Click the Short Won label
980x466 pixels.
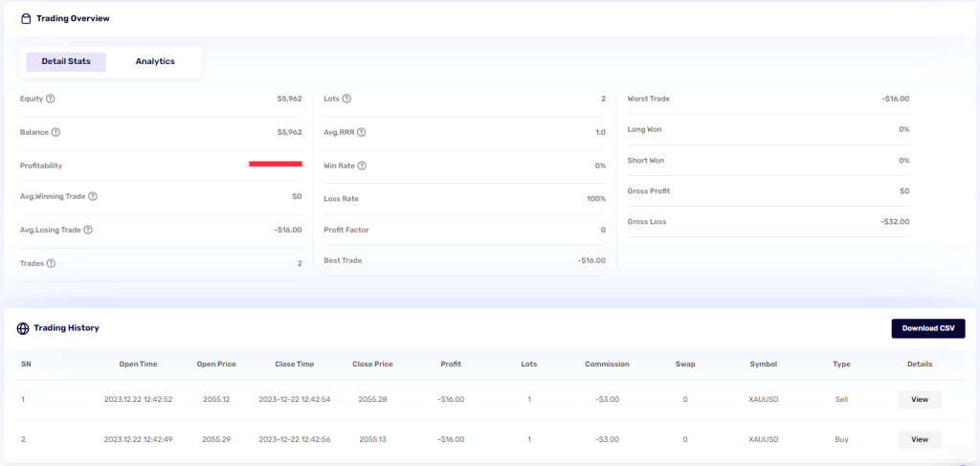646,161
